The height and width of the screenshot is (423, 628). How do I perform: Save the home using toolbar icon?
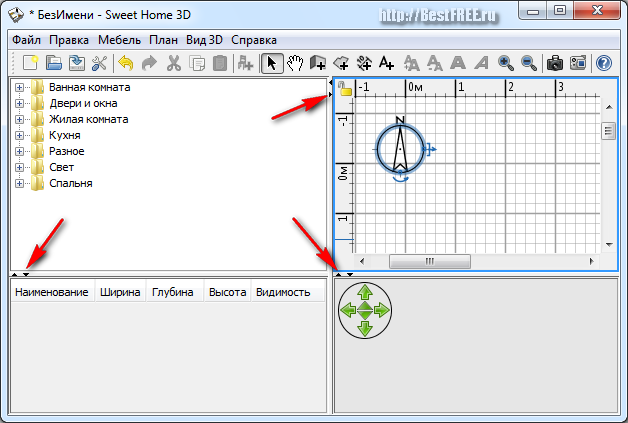[x=76, y=63]
